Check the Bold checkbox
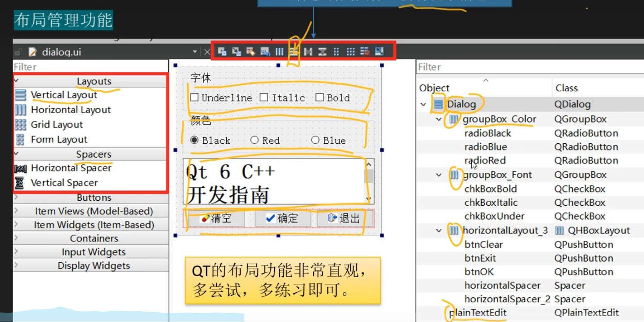The width and height of the screenshot is (644, 322). [319, 97]
